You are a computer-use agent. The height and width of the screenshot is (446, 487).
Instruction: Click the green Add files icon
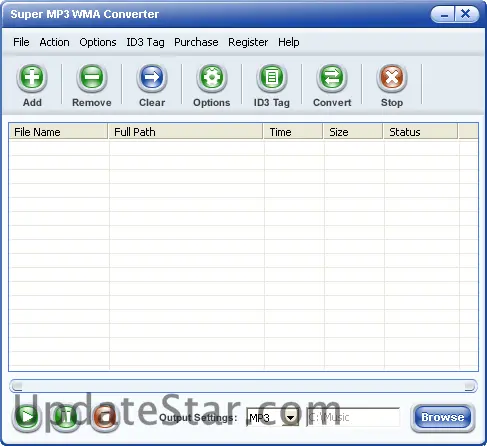click(32, 78)
